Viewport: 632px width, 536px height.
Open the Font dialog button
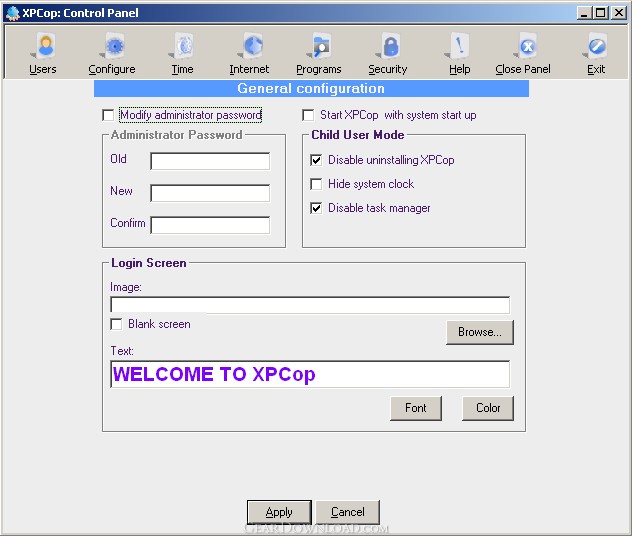coord(416,408)
